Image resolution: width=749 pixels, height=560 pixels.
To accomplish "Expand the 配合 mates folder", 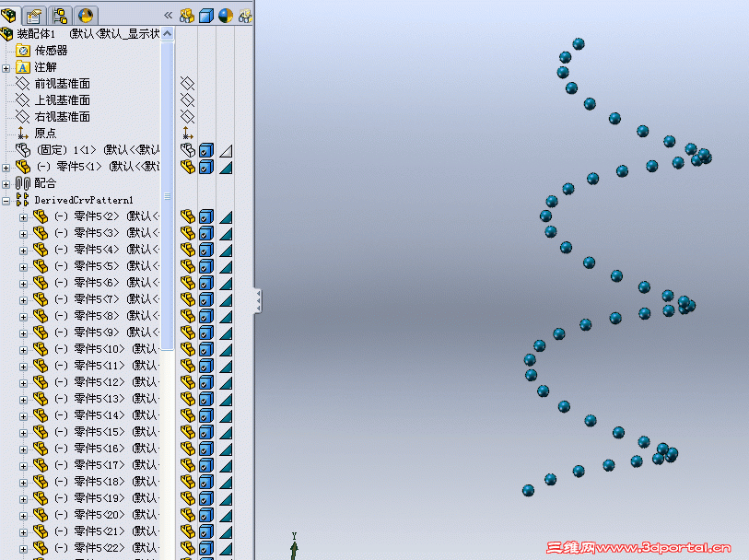I will [6, 184].
